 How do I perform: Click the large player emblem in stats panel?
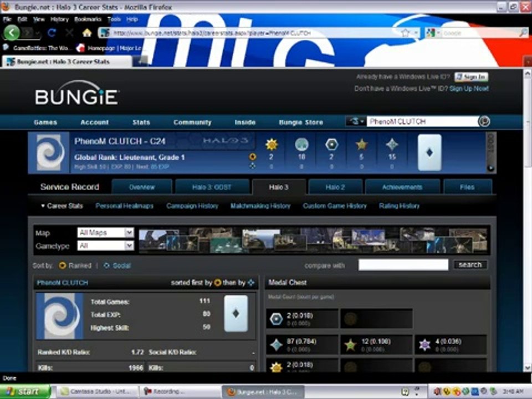[x=60, y=316]
